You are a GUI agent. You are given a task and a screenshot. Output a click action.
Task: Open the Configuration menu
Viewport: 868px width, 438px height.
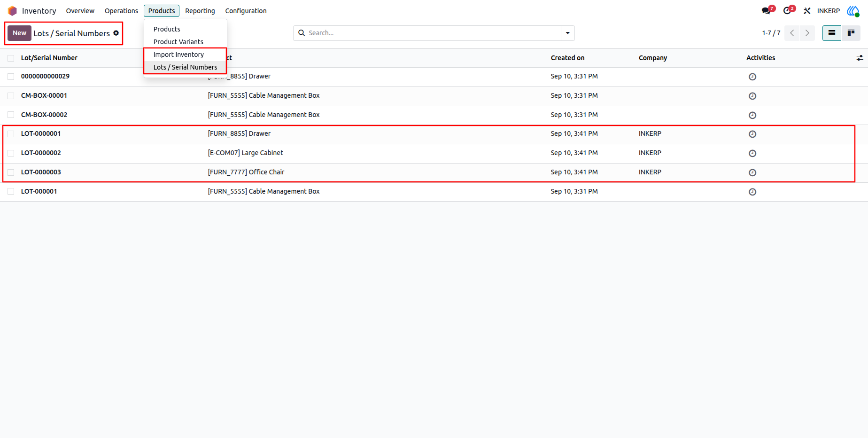(x=246, y=11)
